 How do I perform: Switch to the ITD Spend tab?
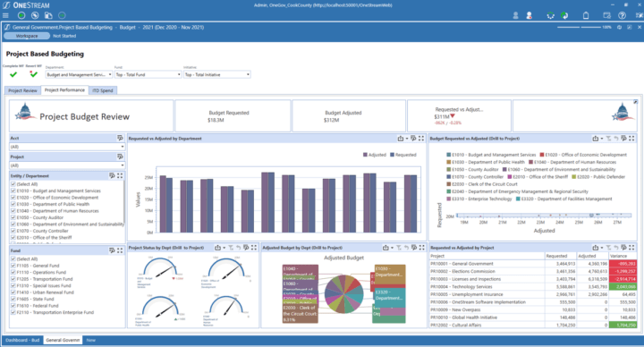pos(103,90)
